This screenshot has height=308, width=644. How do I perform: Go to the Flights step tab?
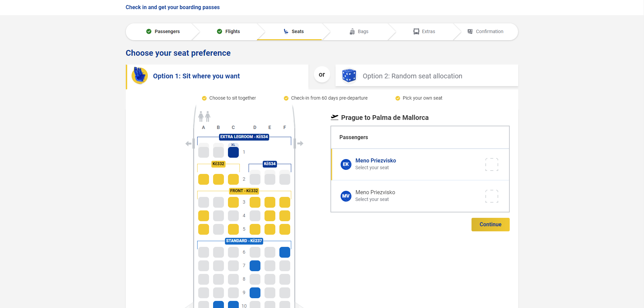click(x=228, y=31)
